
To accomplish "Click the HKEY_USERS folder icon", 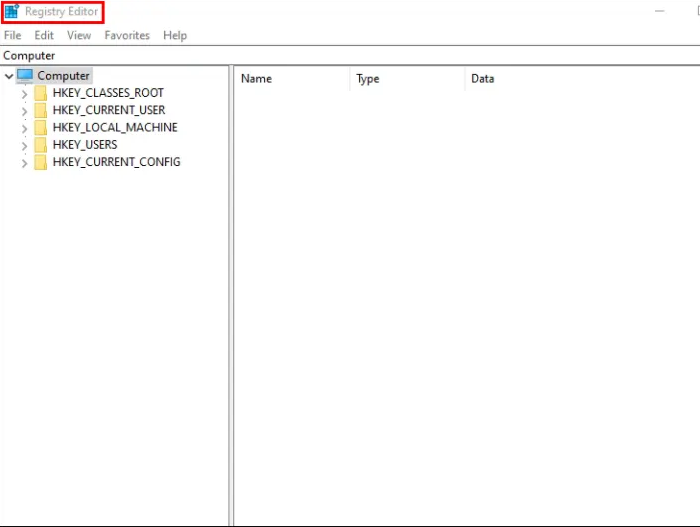I will (x=41, y=145).
